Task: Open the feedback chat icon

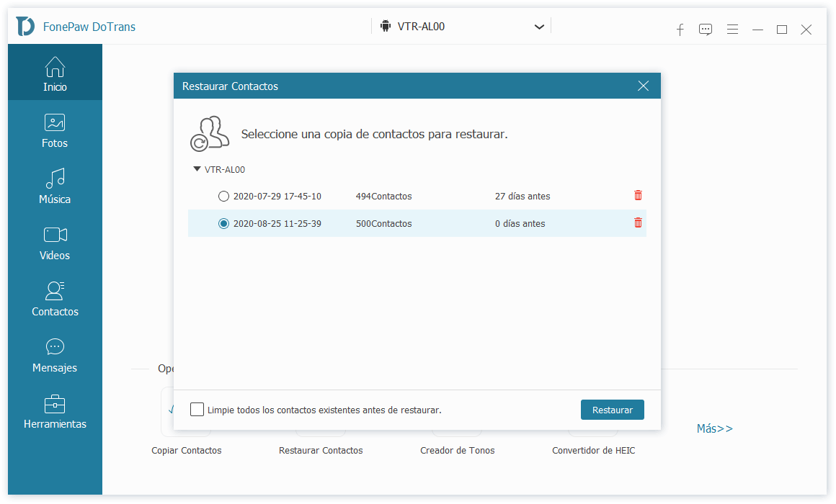Action: coord(706,30)
